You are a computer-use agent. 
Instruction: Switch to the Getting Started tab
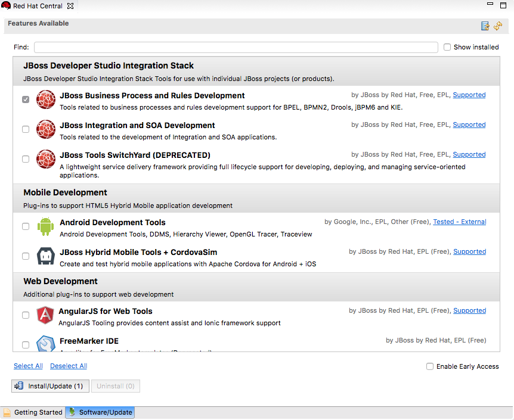(x=33, y=412)
